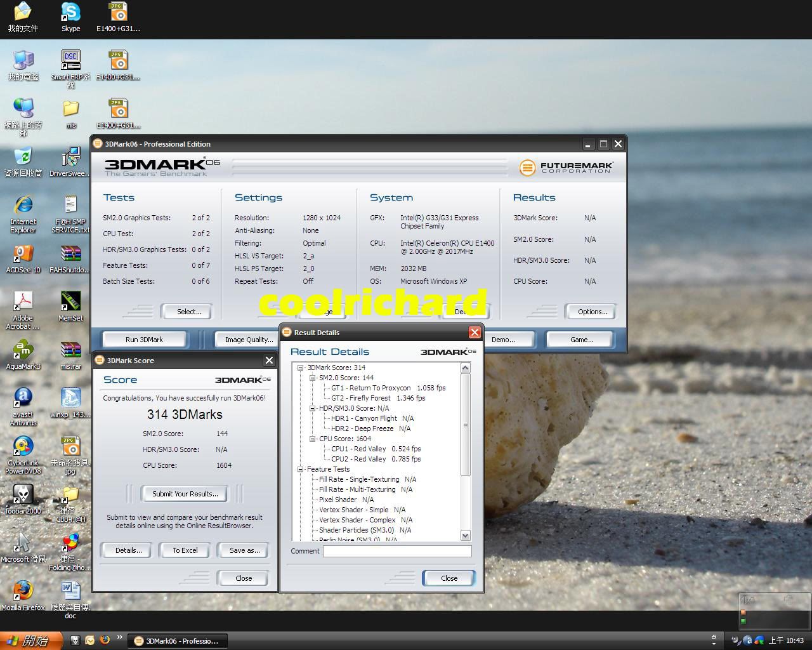
Task: Open Mozilla Firefox desktop shortcut
Action: coord(23,596)
